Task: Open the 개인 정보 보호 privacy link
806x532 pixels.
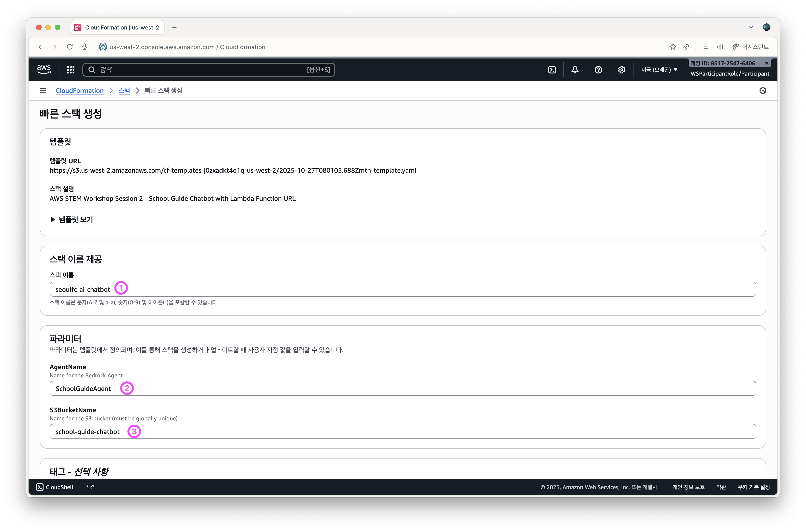Action: click(x=688, y=487)
